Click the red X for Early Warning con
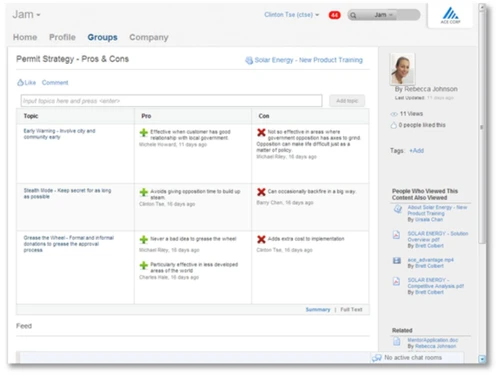The width and height of the screenshot is (500, 375). [x=261, y=132]
